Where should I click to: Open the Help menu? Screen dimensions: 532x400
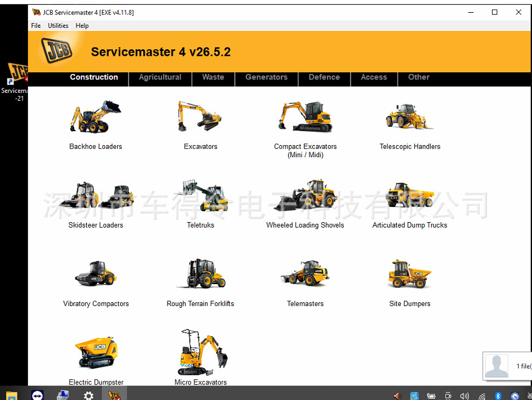(82, 25)
